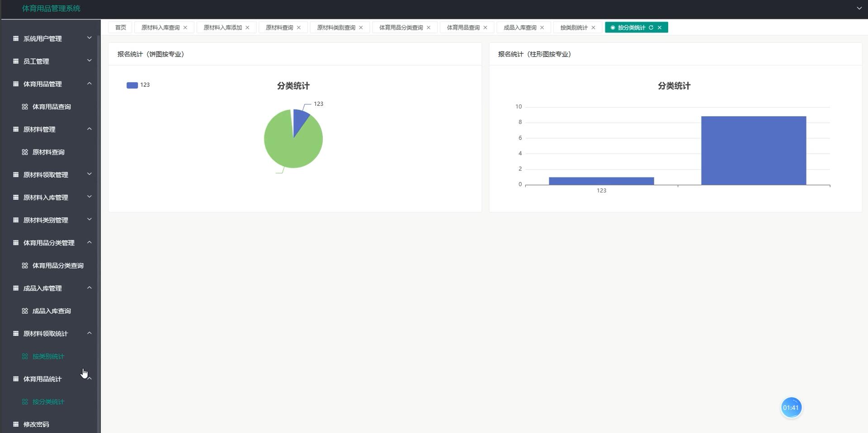Select the 体育用品查询 node icon
Viewport: 868px width, 433px height.
[x=25, y=107]
